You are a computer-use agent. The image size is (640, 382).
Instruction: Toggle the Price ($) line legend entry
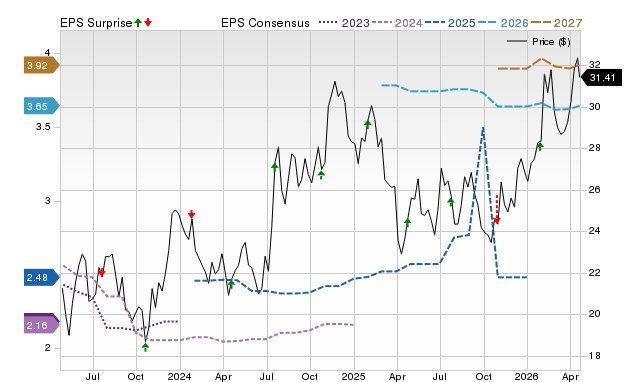pyautogui.click(x=538, y=42)
